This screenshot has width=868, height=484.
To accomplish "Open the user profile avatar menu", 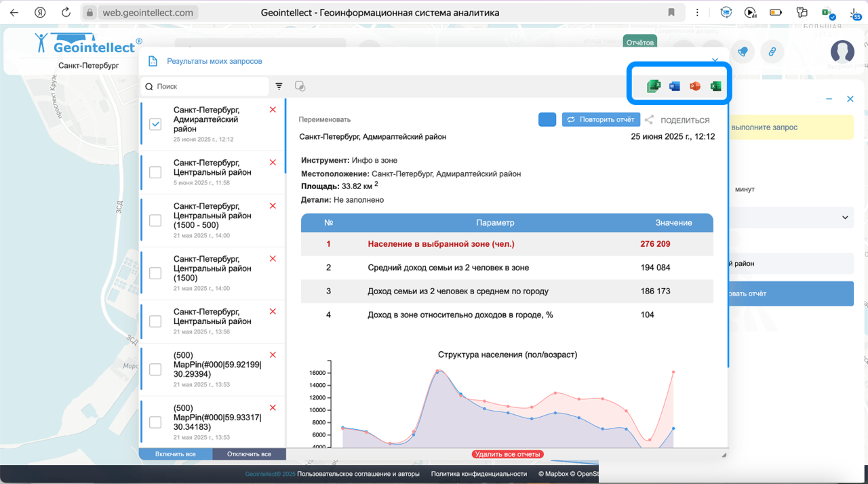I will pos(842,52).
